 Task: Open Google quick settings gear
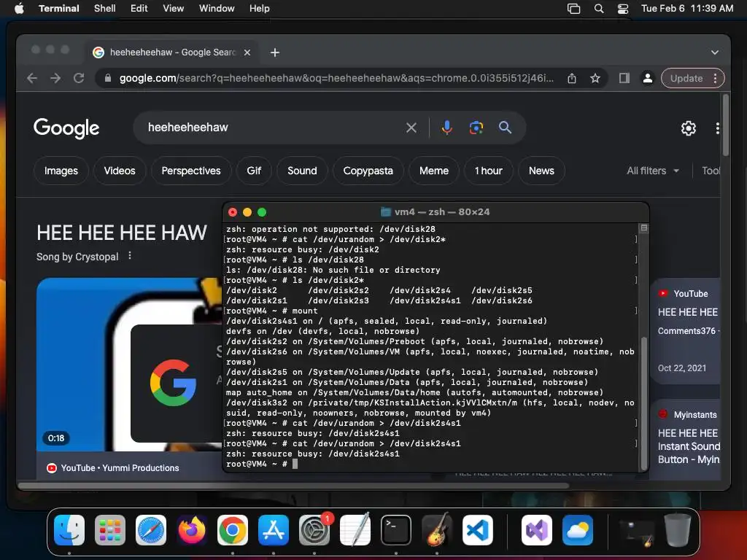[689, 128]
